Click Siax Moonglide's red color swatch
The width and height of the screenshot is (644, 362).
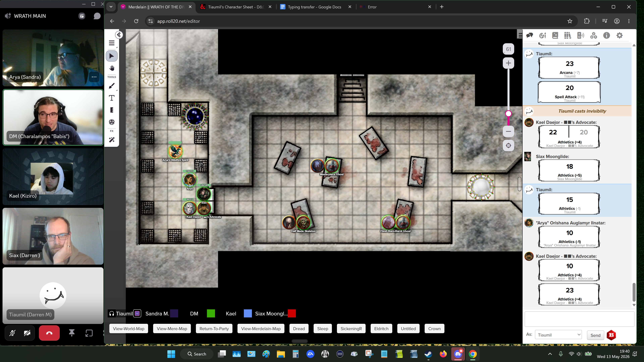click(292, 313)
